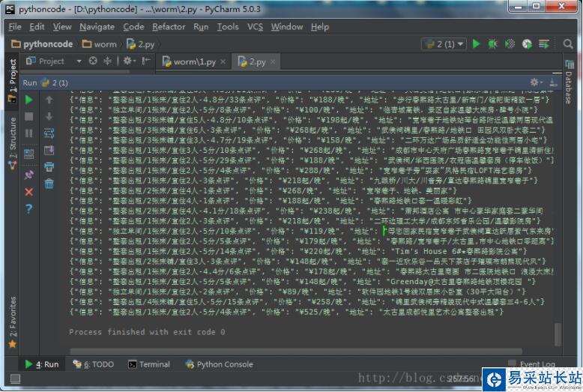The height and width of the screenshot is (392, 583).
Task: Open the Refactor menu
Action: click(x=169, y=27)
